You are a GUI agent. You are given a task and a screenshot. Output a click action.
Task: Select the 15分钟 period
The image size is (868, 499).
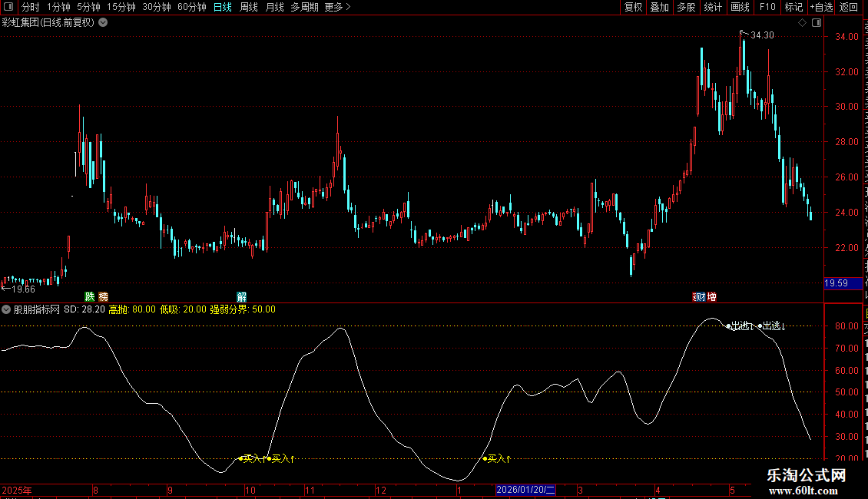[121, 7]
